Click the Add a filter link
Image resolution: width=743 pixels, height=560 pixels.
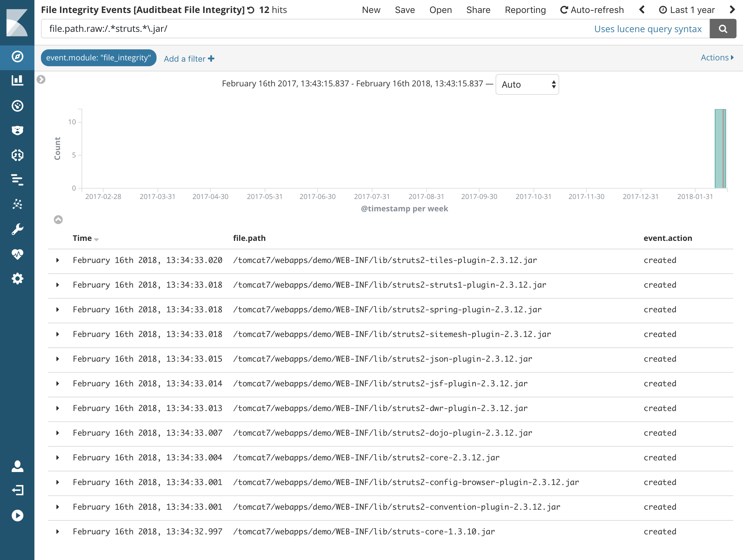pyautogui.click(x=189, y=59)
